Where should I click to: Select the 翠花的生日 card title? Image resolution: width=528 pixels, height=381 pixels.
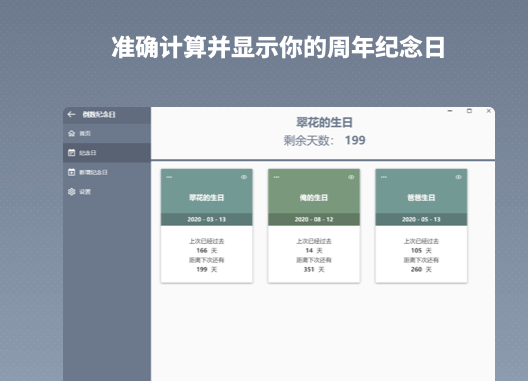point(206,198)
